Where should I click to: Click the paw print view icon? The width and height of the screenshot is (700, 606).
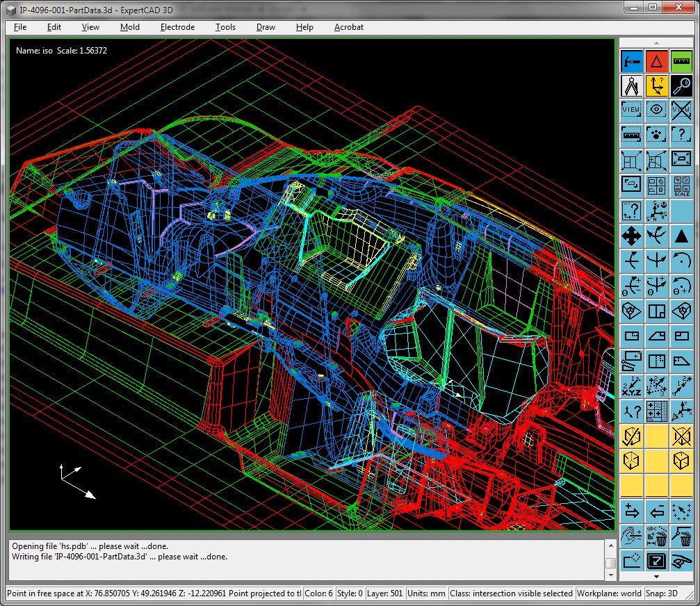click(x=656, y=135)
